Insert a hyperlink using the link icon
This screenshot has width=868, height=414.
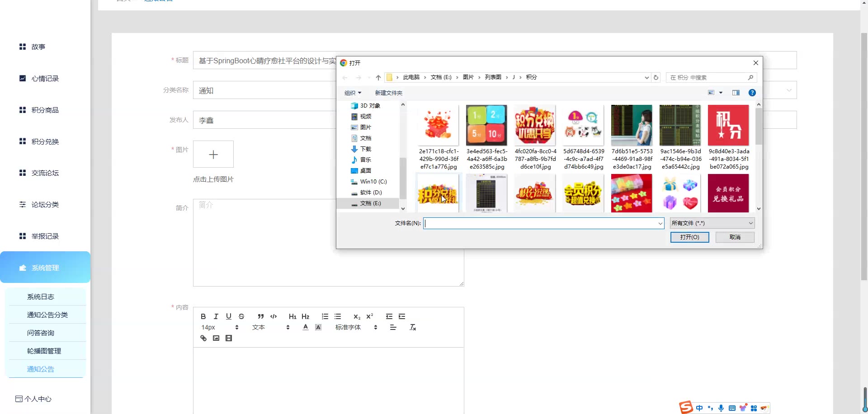pos(203,338)
